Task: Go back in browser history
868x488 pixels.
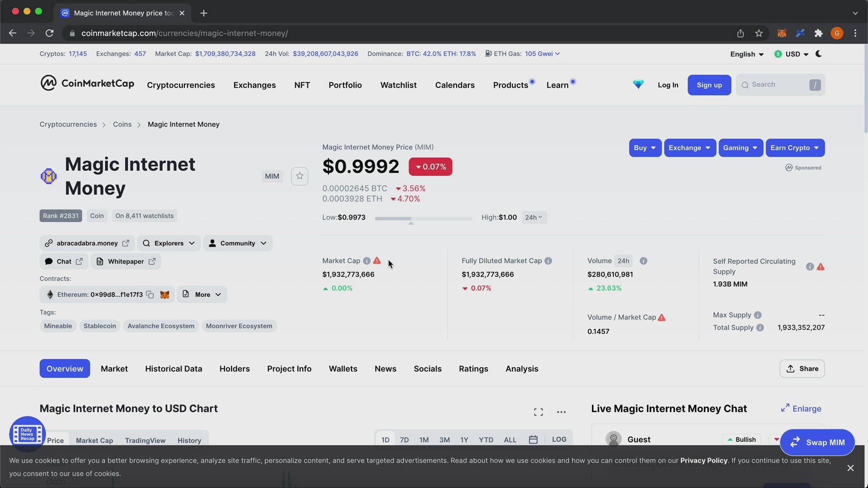Action: coord(13,33)
